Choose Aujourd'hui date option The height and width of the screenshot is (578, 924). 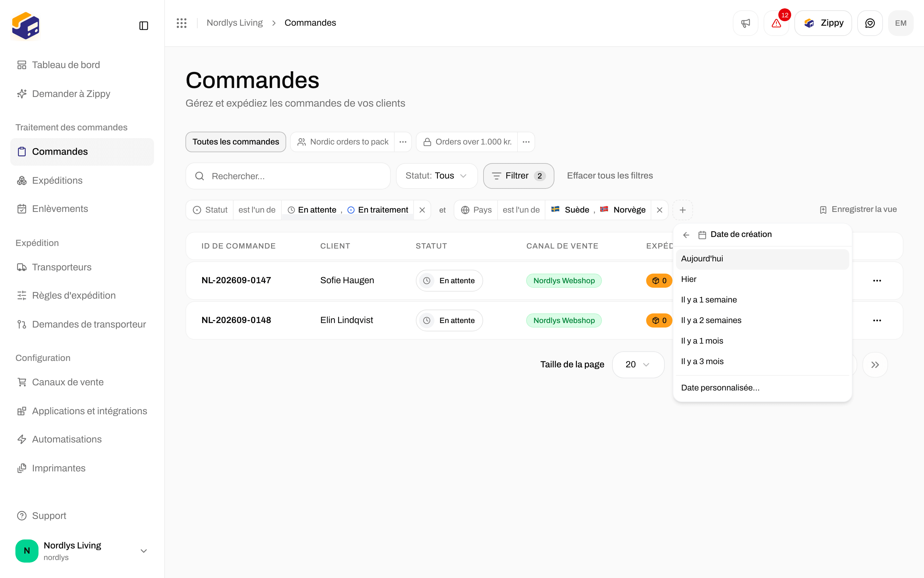763,259
